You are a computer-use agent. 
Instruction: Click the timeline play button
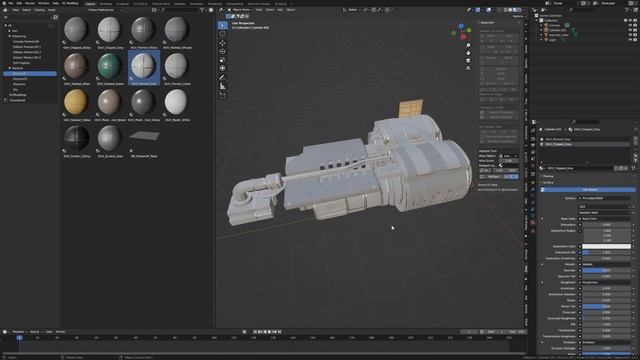click(x=269, y=332)
